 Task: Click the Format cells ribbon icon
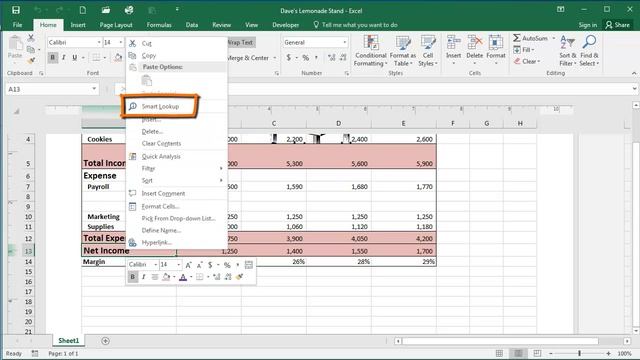496,42
